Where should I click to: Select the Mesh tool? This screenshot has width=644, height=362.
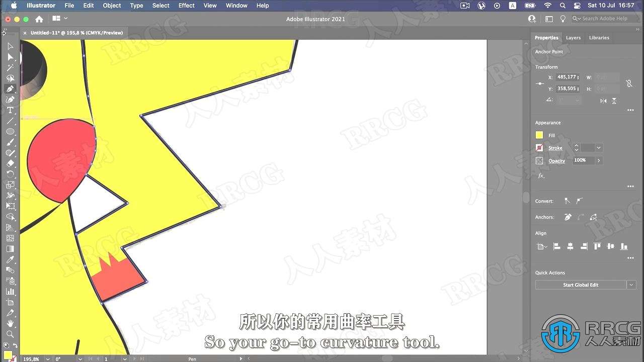pyautogui.click(x=10, y=238)
